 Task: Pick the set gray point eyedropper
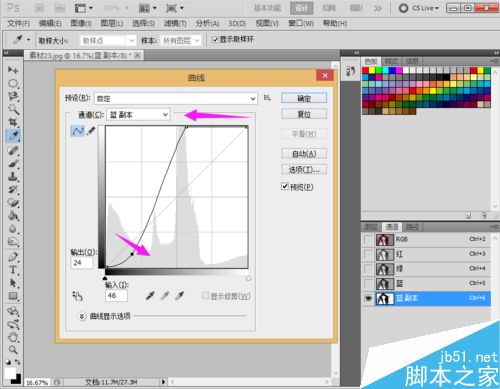(x=165, y=295)
